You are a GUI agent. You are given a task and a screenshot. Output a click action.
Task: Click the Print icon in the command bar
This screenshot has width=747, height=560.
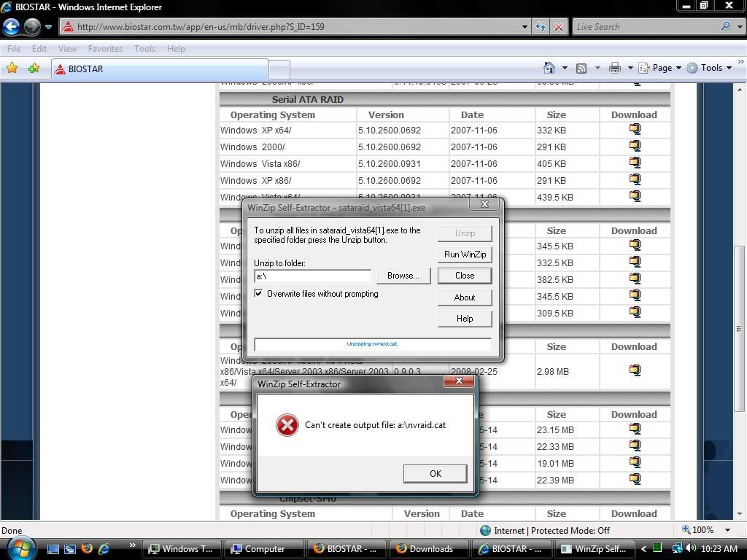pos(614,68)
